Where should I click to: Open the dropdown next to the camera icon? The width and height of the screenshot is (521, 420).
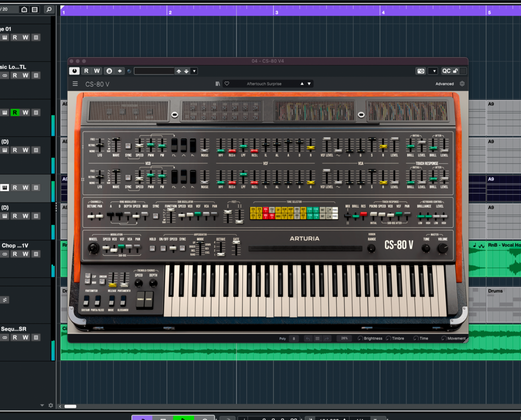pos(433,71)
